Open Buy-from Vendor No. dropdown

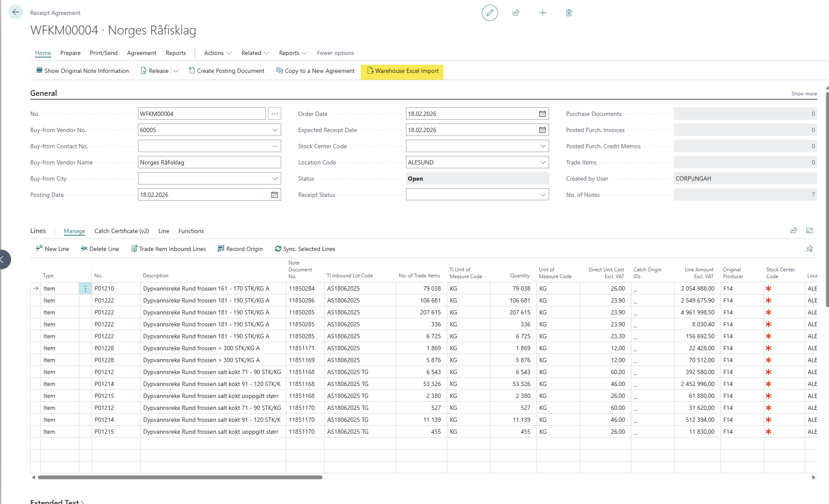click(x=275, y=130)
